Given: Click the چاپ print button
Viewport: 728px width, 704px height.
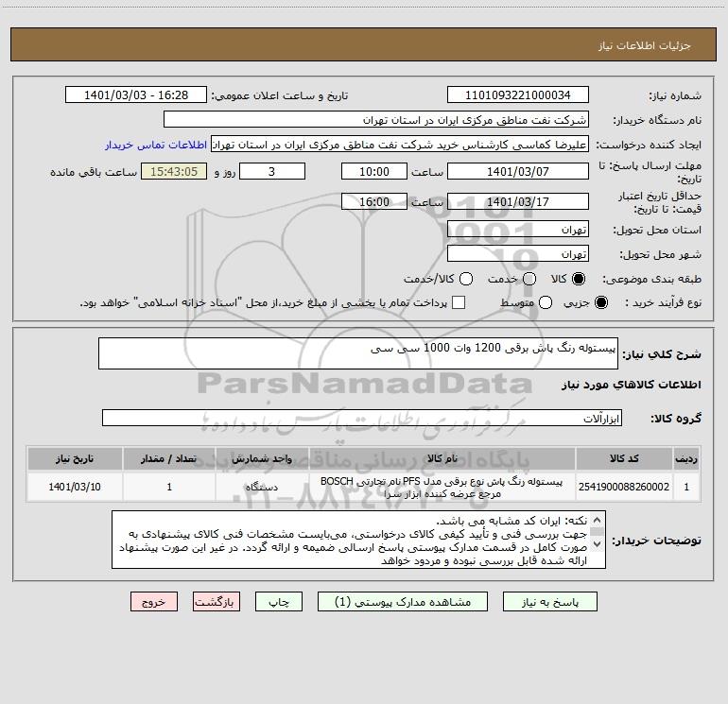Looking at the screenshot, I should (x=279, y=602).
